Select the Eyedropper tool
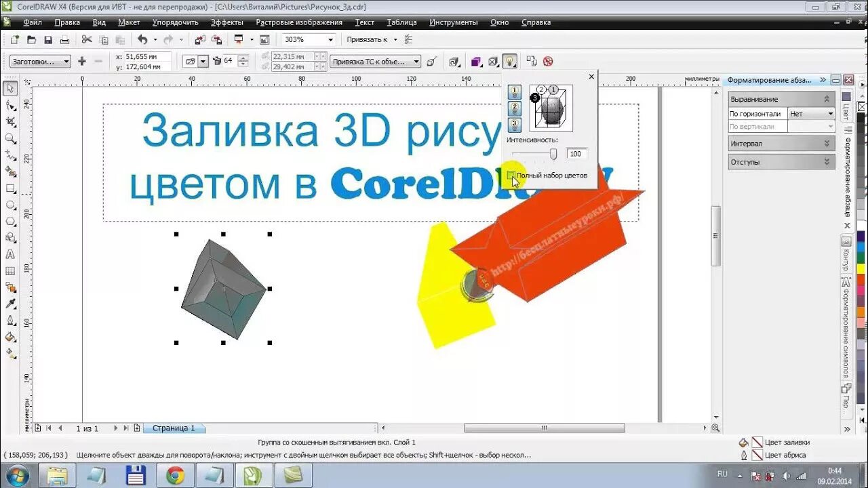This screenshot has width=868, height=488. coord(10,304)
